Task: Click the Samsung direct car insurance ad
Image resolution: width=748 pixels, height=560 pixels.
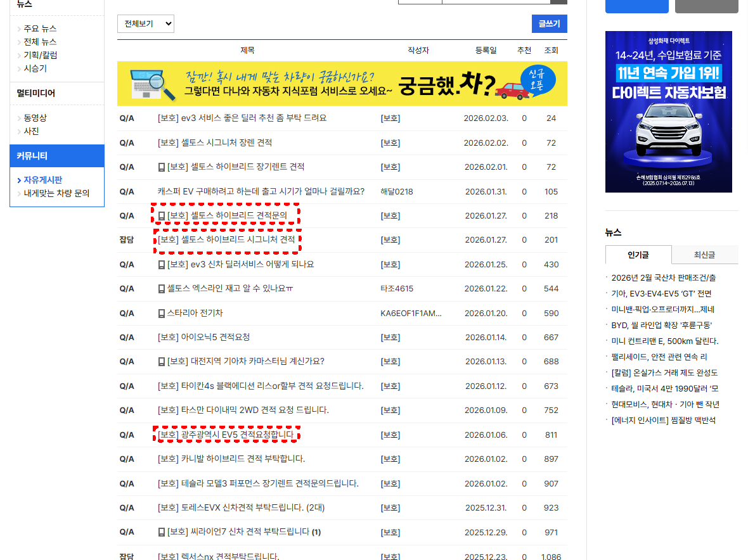Action: 667,111
